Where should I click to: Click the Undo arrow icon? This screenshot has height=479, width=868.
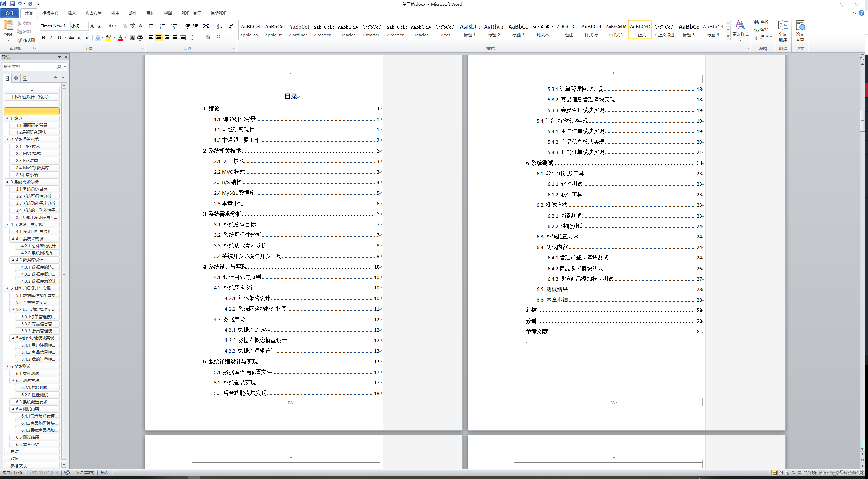(19, 4)
